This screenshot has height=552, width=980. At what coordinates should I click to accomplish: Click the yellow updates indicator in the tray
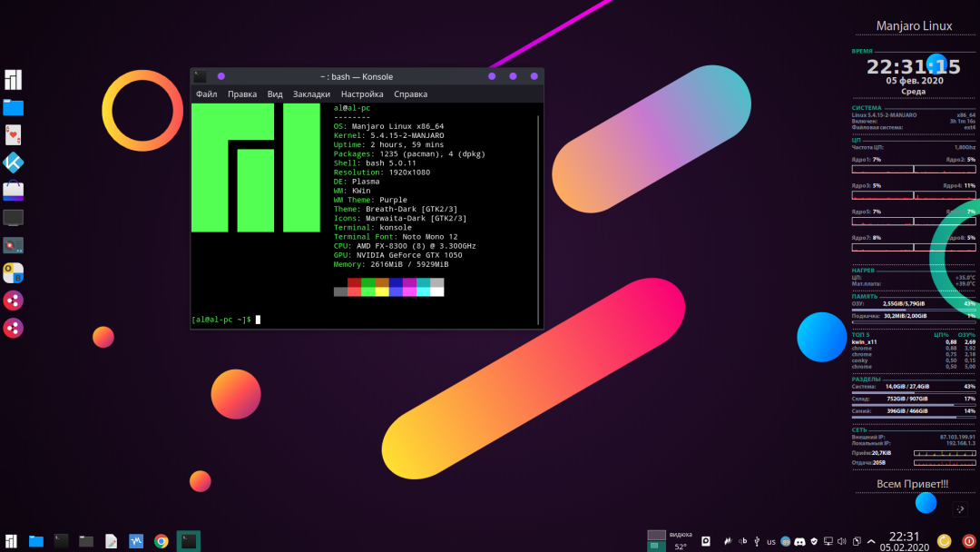(x=945, y=540)
